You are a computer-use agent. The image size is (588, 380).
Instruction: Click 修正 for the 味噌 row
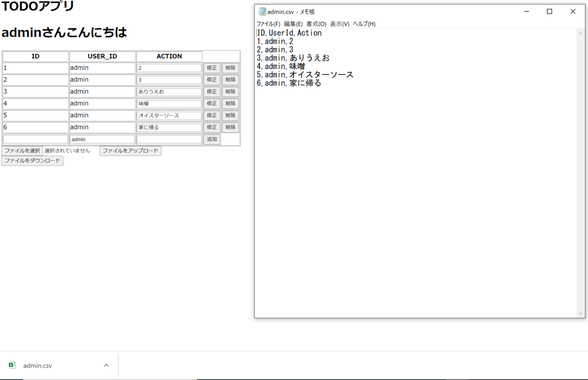point(212,103)
